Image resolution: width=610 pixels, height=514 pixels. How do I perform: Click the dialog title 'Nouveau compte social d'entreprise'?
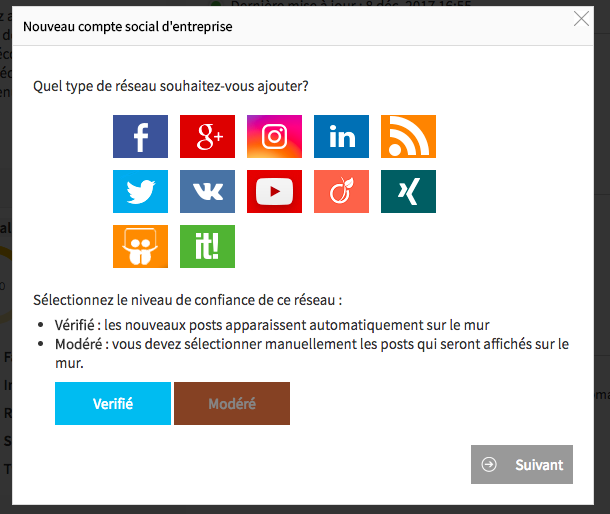tap(128, 27)
